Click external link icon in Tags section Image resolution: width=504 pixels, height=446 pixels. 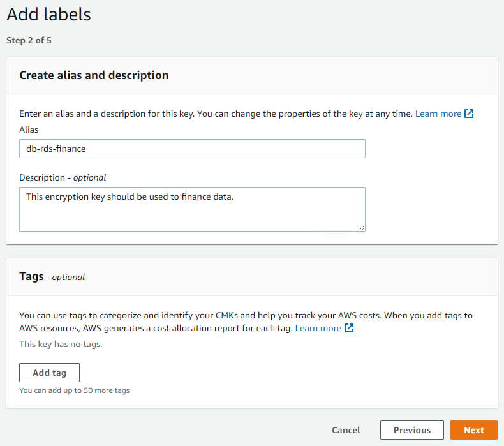point(349,328)
